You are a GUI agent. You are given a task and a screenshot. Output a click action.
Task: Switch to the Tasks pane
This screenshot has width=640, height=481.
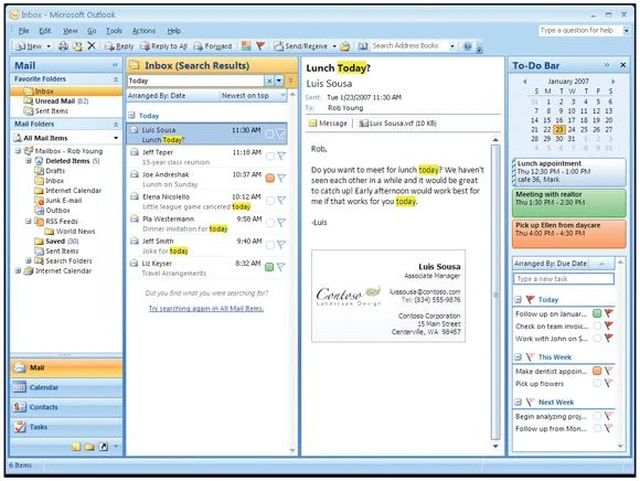[66, 427]
